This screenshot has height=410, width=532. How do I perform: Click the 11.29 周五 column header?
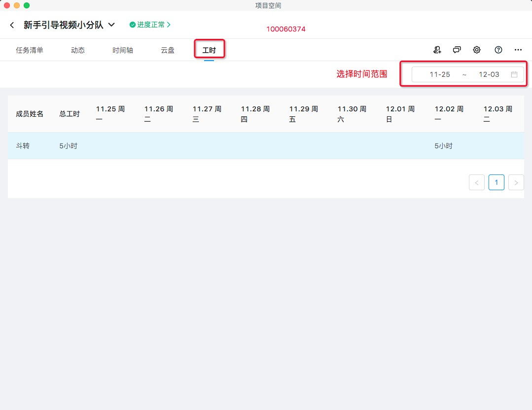(304, 114)
